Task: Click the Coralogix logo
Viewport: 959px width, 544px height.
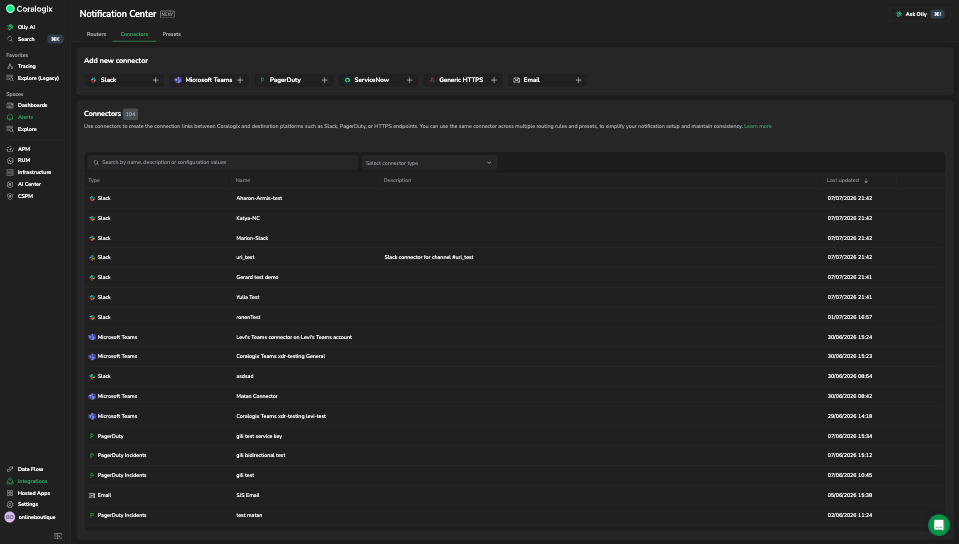Action: pyautogui.click(x=29, y=9)
